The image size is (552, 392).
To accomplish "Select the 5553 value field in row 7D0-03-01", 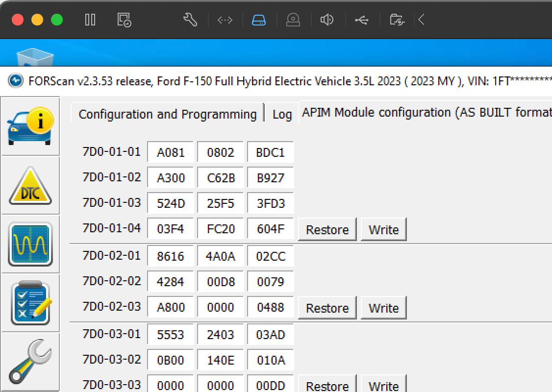I will tap(170, 334).
